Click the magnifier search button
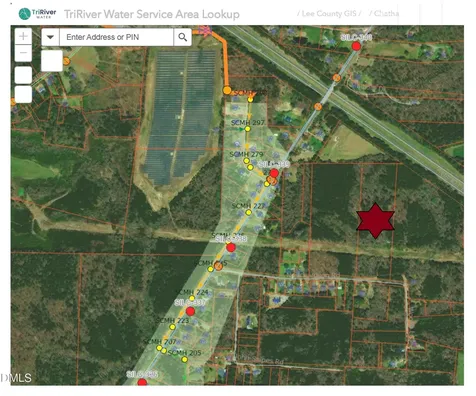Screen dimensions: 476x396 click(182, 37)
